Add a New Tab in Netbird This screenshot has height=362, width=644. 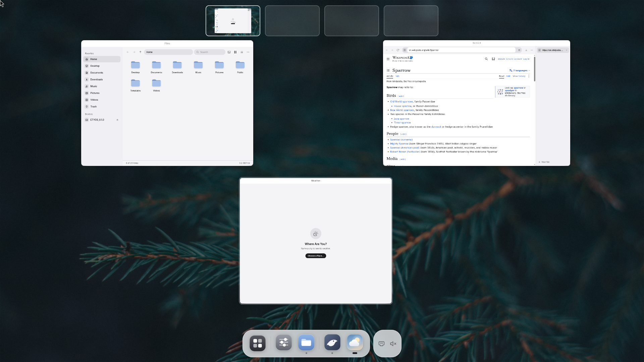pyautogui.click(x=544, y=162)
